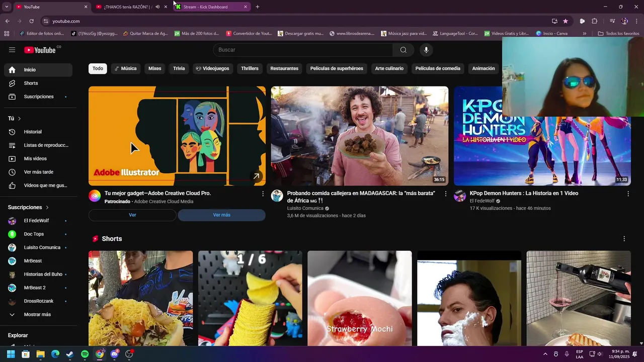Expand the Suscripciones section chevron
The height and width of the screenshot is (362, 644).
point(47,207)
